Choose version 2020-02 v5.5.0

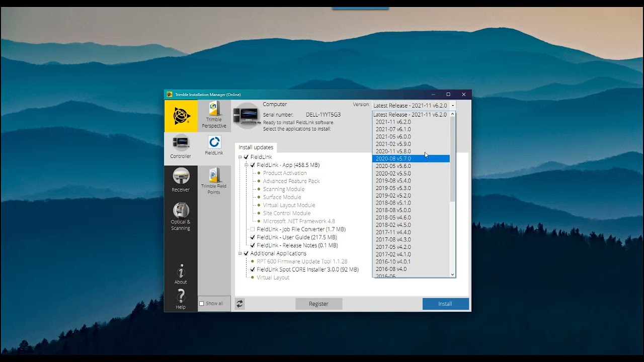411,173
